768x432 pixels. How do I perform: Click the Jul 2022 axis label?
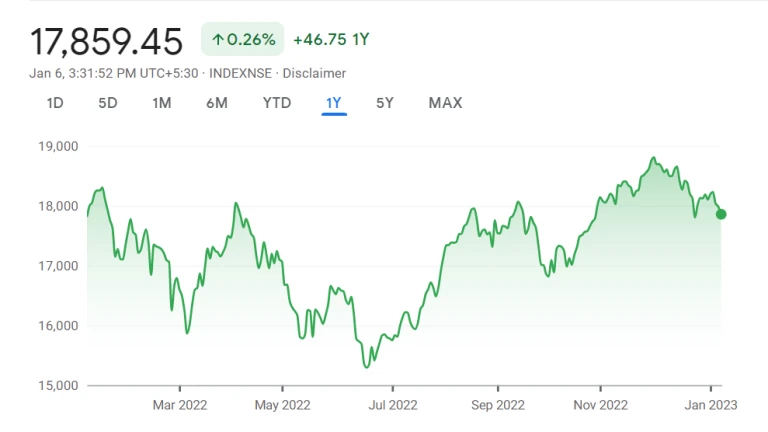point(393,405)
